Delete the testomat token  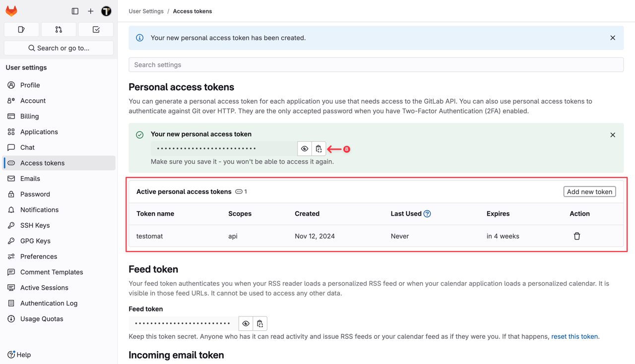[577, 236]
